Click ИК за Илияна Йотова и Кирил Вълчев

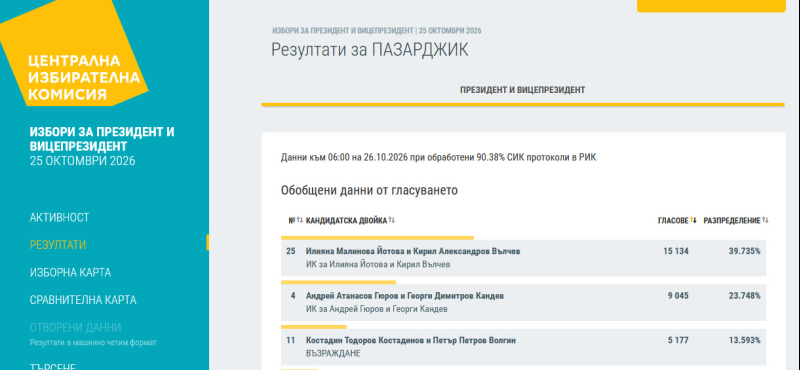(x=378, y=264)
